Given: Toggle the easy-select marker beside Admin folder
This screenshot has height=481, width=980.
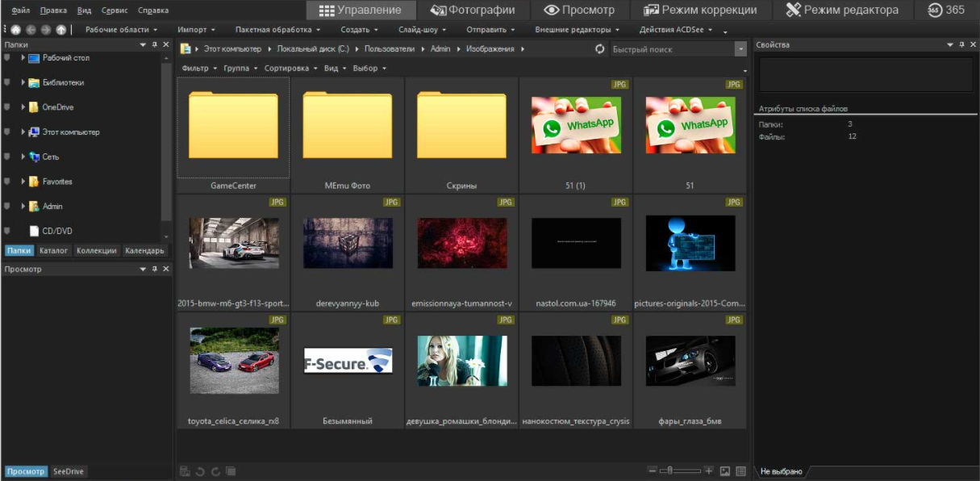Looking at the screenshot, I should (x=7, y=207).
